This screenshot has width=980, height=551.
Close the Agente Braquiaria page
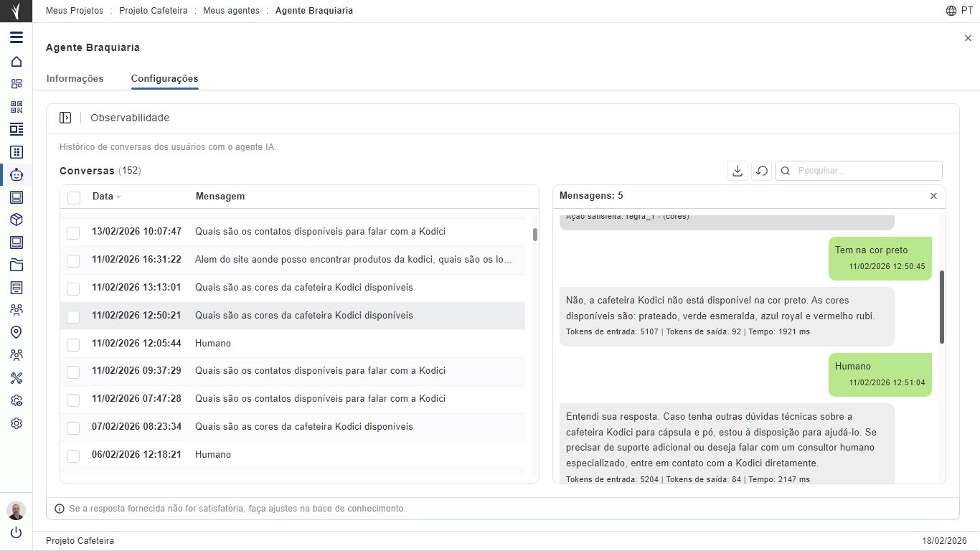968,38
